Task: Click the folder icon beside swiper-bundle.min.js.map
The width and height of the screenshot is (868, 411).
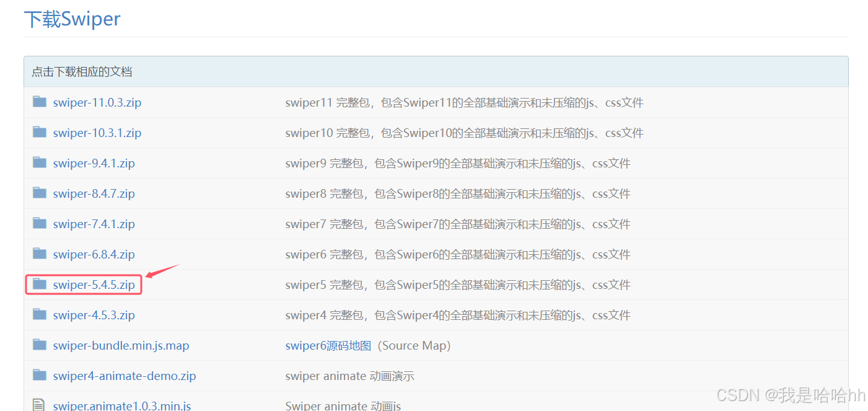Action: (40, 345)
